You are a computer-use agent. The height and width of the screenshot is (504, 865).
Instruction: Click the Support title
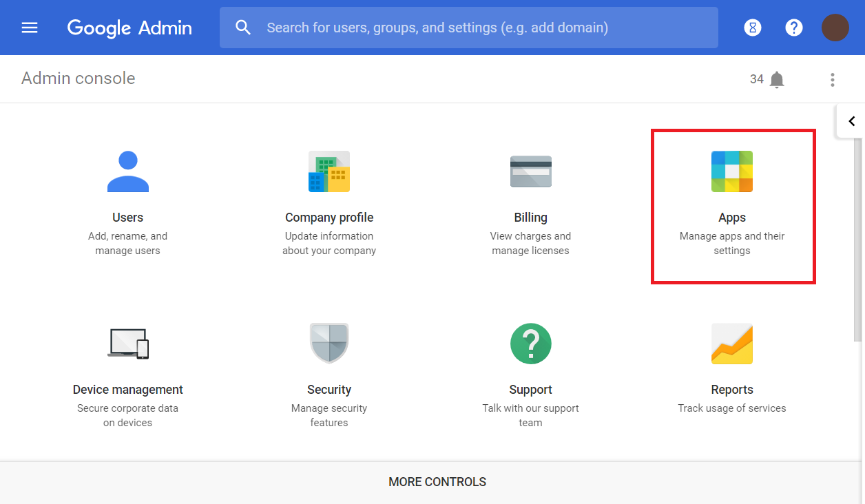click(530, 390)
